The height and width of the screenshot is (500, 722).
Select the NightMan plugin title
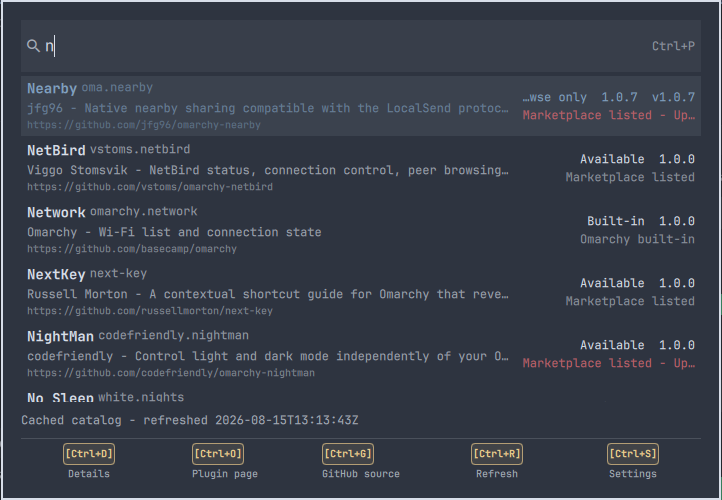pos(60,337)
